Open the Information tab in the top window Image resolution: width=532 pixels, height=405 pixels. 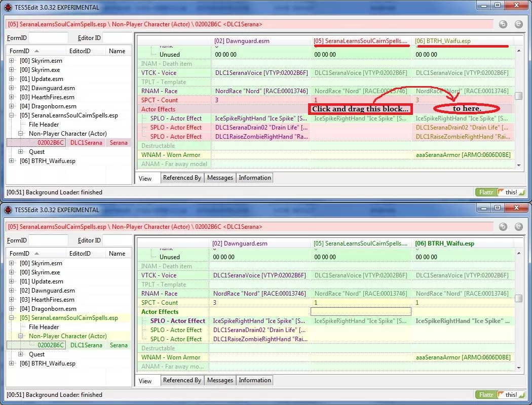(x=255, y=178)
